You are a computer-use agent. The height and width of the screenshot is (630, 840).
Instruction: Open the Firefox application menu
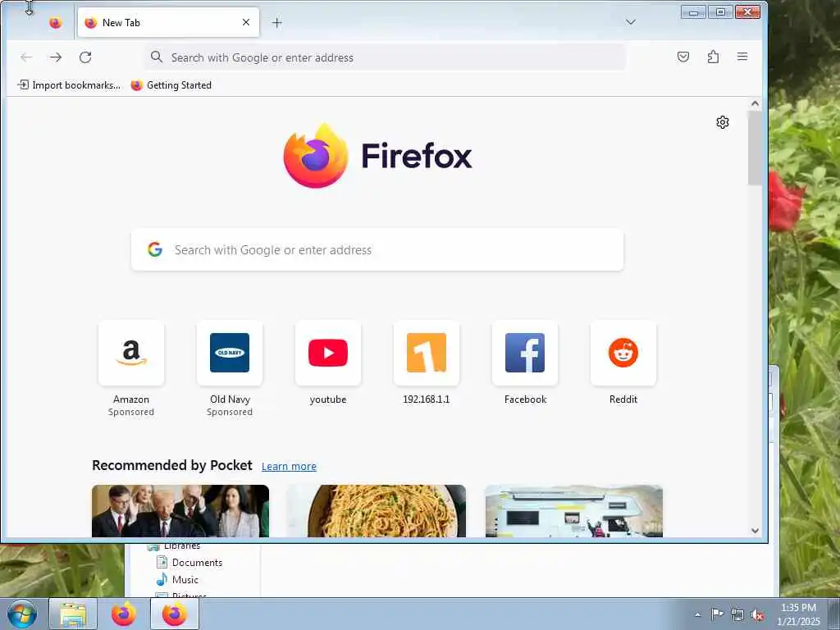pyautogui.click(x=742, y=57)
